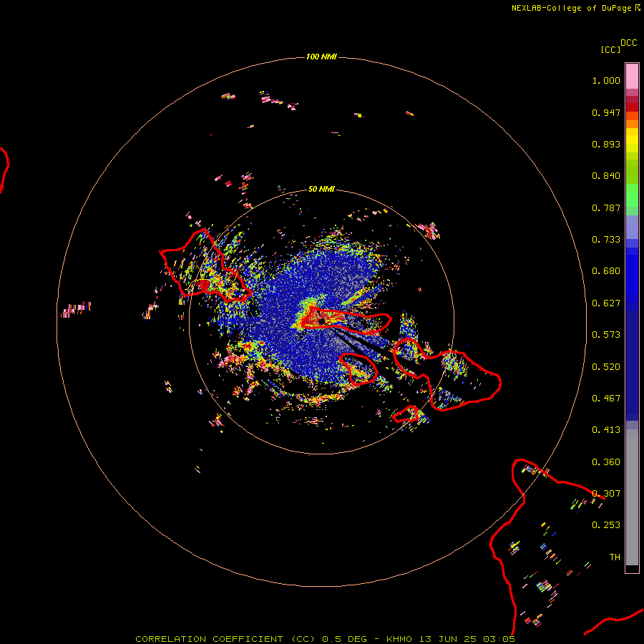The image size is (644, 644).
Task: Click the 0.467 legend value
Action: (x=606, y=399)
